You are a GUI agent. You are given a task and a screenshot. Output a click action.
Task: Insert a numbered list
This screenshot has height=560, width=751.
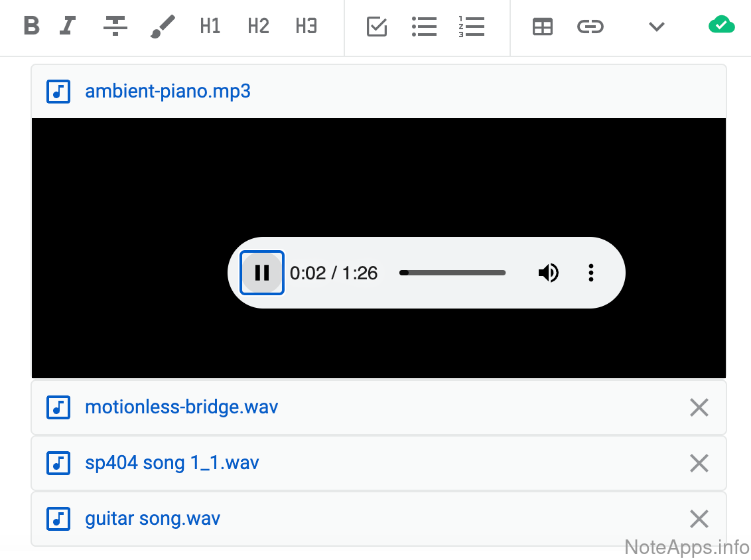coord(472,27)
